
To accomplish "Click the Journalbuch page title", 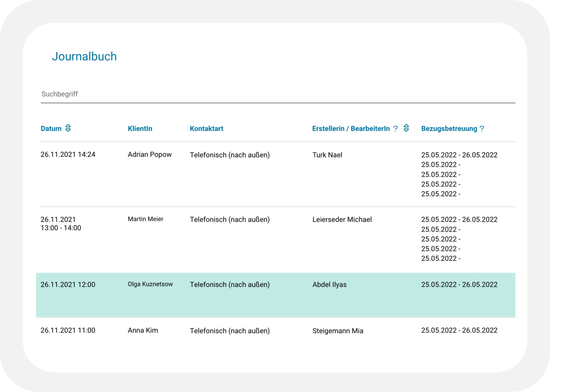I will pyautogui.click(x=84, y=56).
